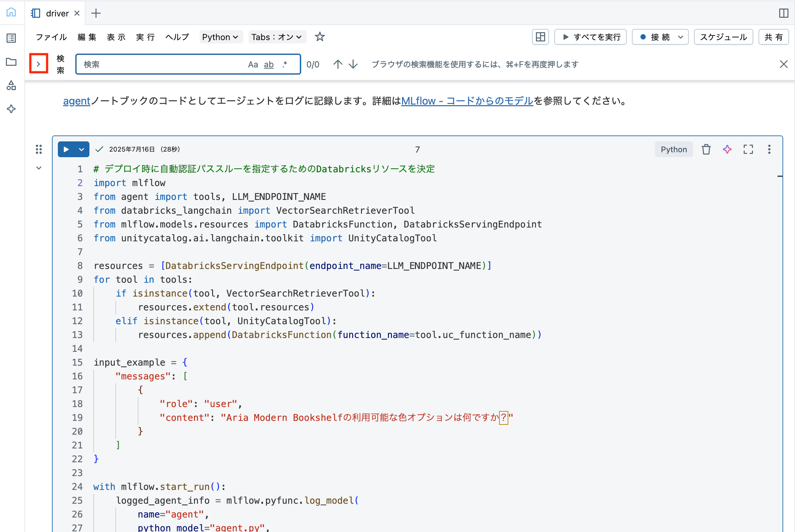The height and width of the screenshot is (532, 795).
Task: Favorite the notebook with star icon
Action: click(x=320, y=36)
